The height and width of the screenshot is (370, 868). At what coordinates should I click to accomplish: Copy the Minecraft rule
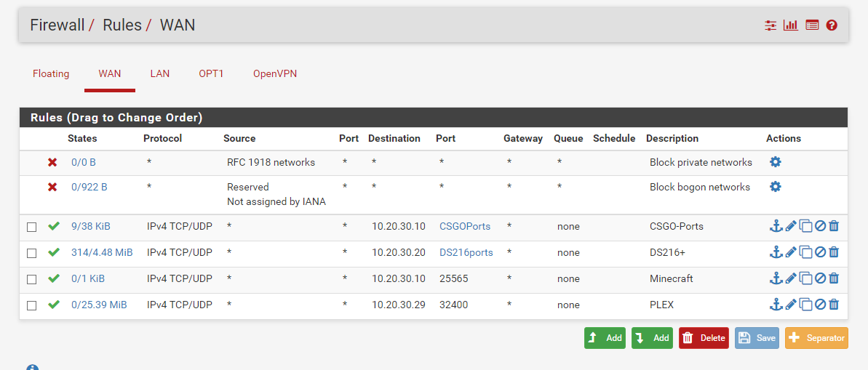(806, 278)
